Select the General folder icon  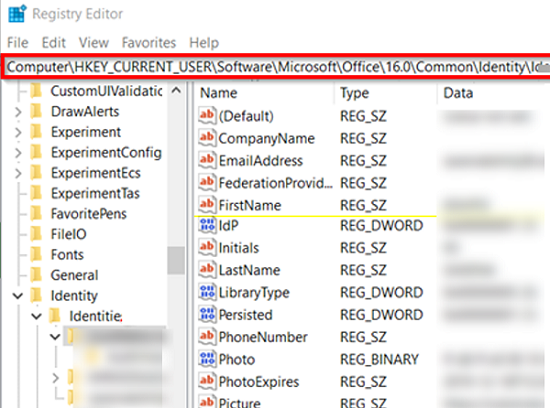[x=36, y=275]
